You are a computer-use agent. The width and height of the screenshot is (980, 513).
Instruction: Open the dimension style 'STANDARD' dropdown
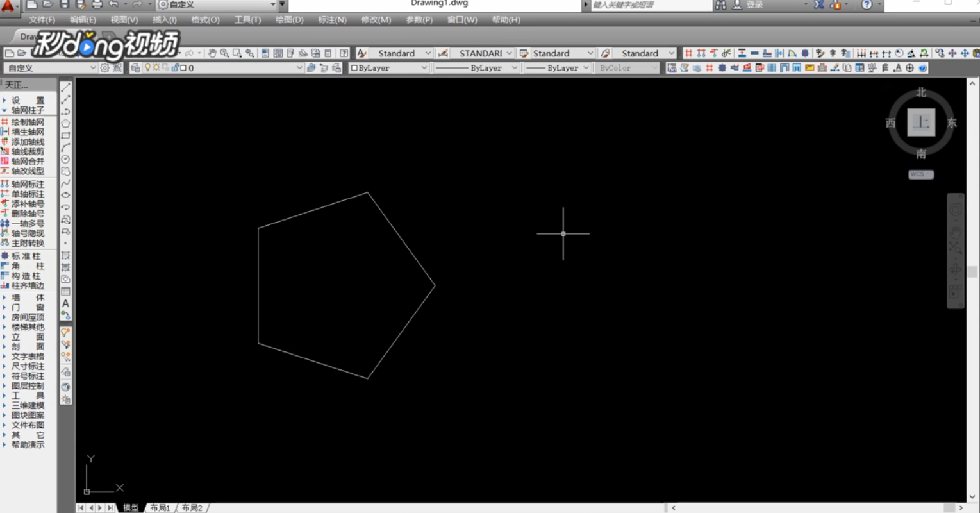tap(482, 53)
